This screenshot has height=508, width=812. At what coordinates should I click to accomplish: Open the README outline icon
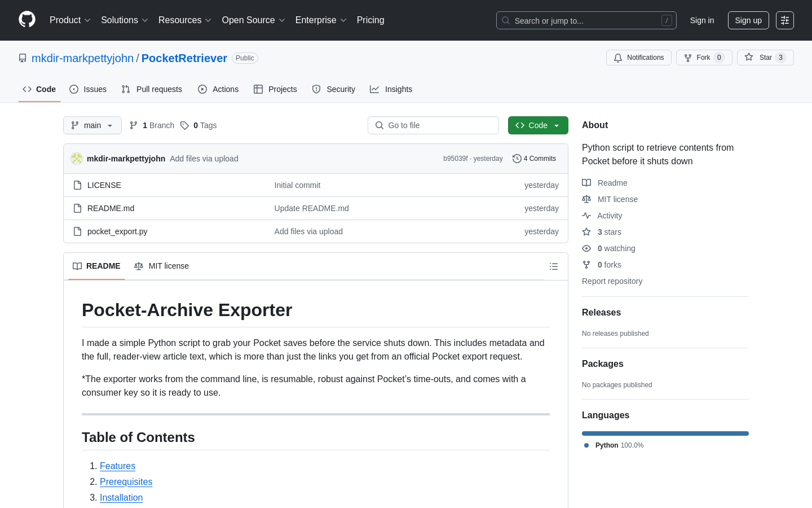pyautogui.click(x=554, y=266)
